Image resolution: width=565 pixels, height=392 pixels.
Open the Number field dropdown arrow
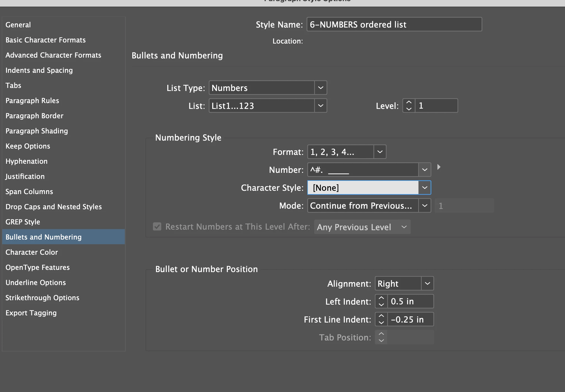point(424,170)
